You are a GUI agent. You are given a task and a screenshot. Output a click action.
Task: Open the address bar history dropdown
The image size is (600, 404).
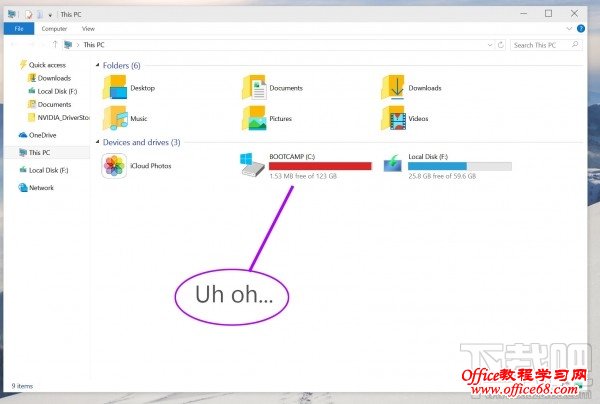[x=490, y=45]
